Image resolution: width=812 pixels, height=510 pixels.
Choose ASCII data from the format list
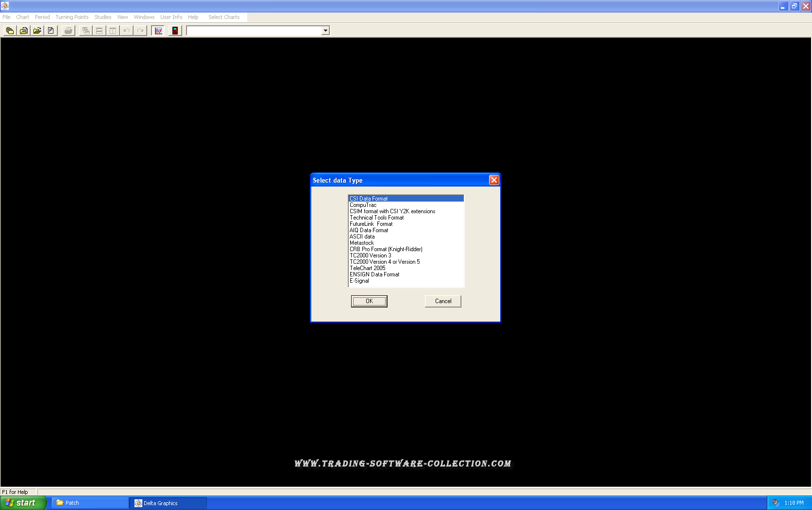(x=362, y=237)
